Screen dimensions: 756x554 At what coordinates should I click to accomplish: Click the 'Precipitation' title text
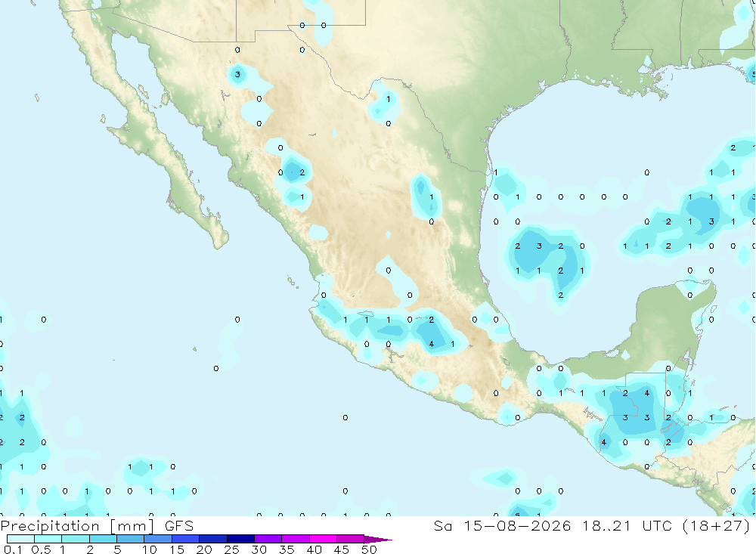(50, 526)
